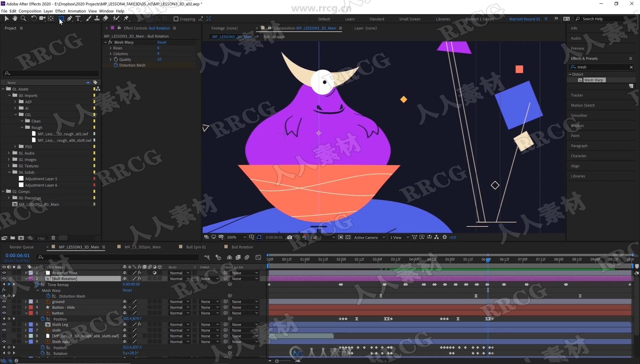This screenshot has width=640, height=364.
Task: Select the Eraser tool
Action: coord(106,19)
